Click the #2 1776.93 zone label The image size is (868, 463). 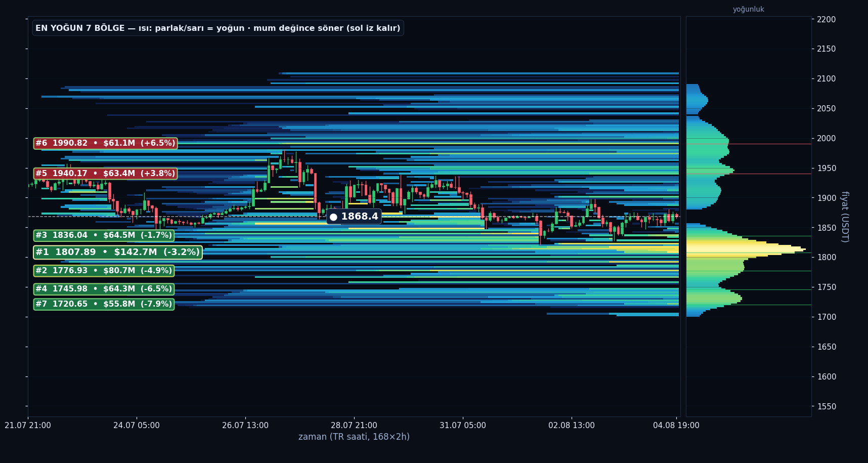click(x=104, y=271)
